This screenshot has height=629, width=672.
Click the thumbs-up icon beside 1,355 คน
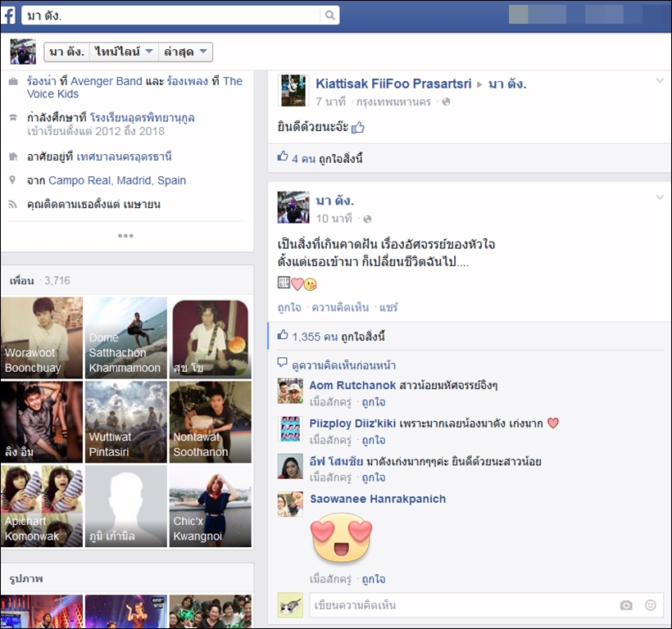(x=283, y=334)
